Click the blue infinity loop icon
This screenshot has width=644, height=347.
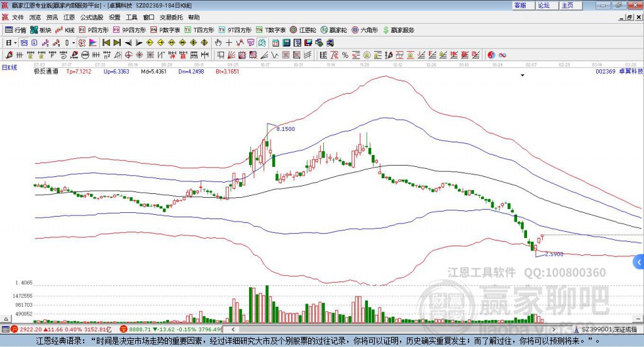(502, 55)
